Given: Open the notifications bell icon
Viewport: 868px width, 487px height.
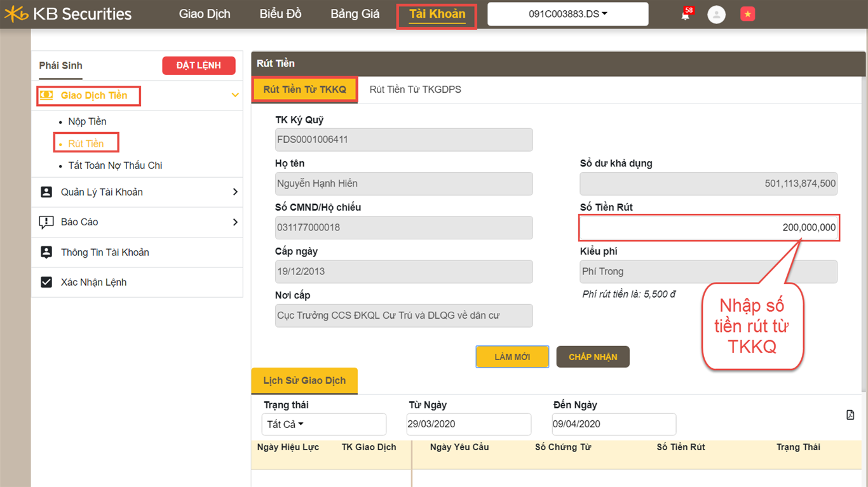Looking at the screenshot, I should coord(686,15).
